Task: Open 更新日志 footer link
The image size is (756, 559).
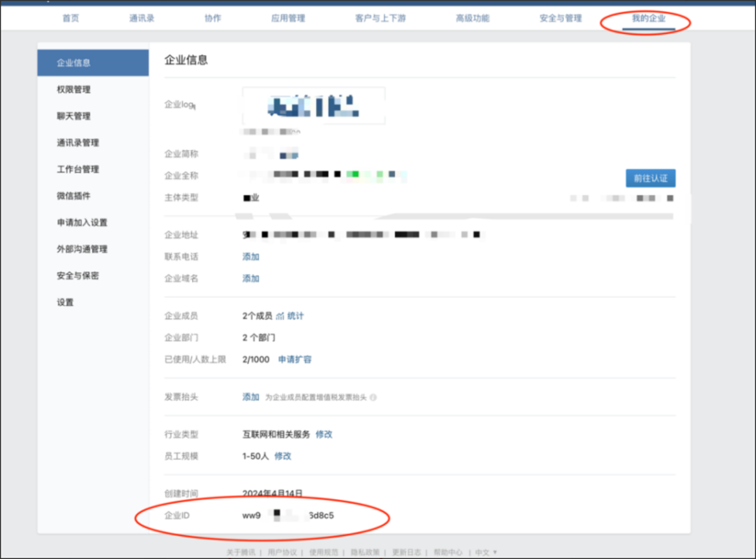Action: point(407,552)
